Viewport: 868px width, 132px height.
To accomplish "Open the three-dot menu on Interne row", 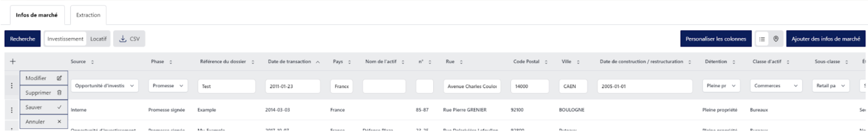I will [12, 110].
